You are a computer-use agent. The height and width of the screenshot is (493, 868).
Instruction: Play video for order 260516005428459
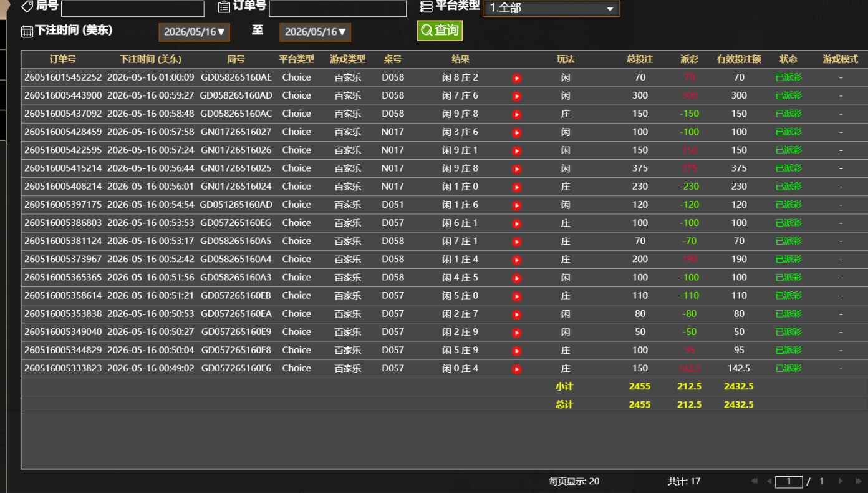516,132
